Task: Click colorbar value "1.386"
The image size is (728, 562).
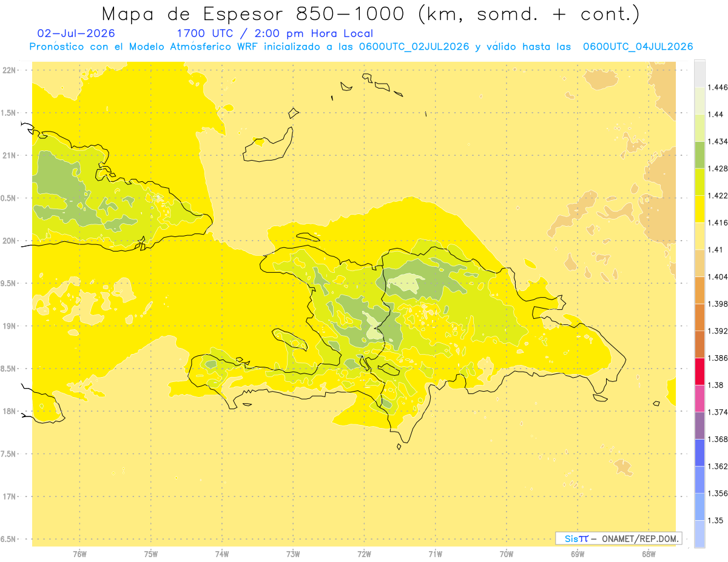Action: (718, 358)
